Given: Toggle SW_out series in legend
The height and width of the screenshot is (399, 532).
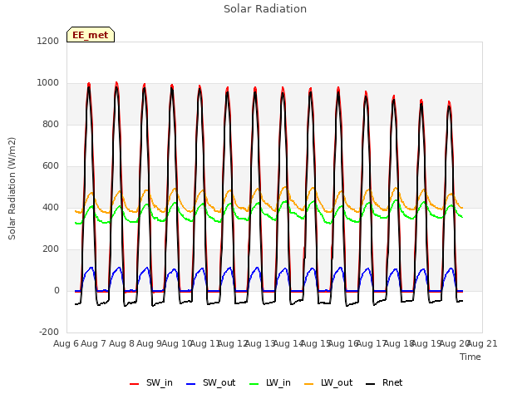Looking at the screenshot, I should click(210, 383).
